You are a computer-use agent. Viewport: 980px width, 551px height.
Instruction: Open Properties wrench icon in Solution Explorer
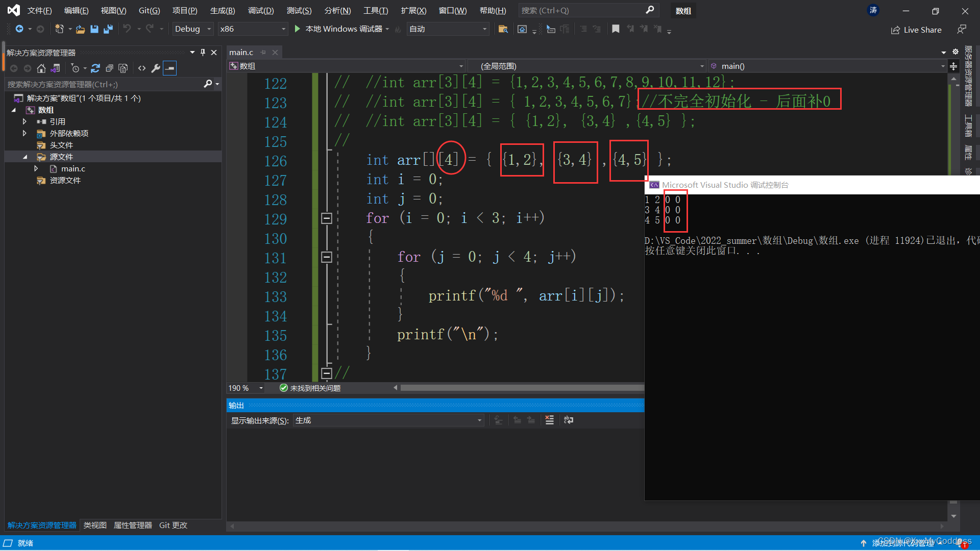point(156,68)
